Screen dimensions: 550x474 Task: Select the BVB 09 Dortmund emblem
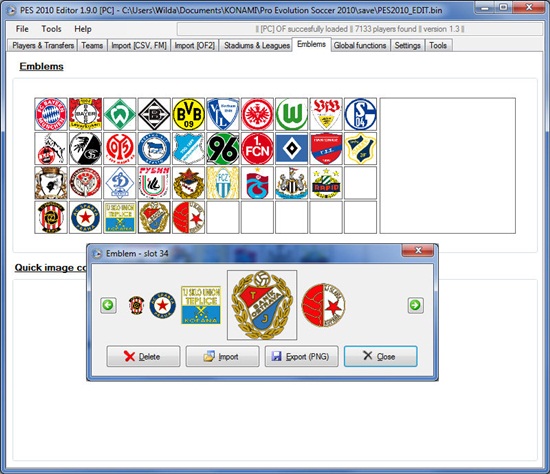pyautogui.click(x=188, y=114)
